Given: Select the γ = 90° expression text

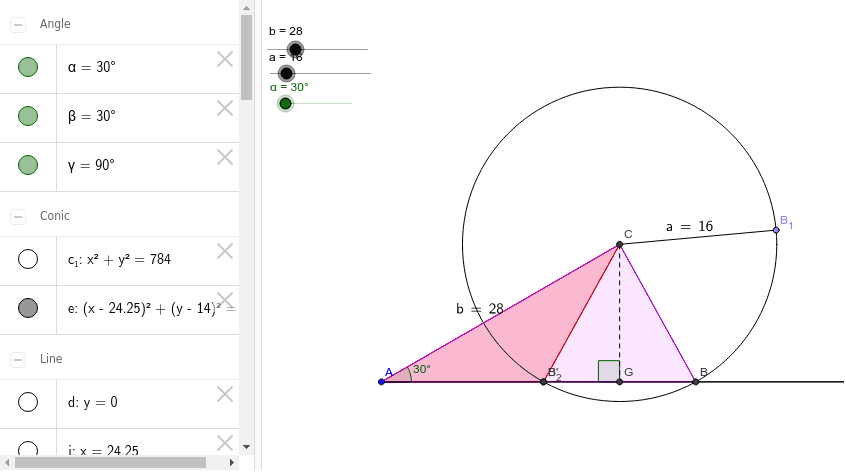Looking at the screenshot, I should pos(91,165).
